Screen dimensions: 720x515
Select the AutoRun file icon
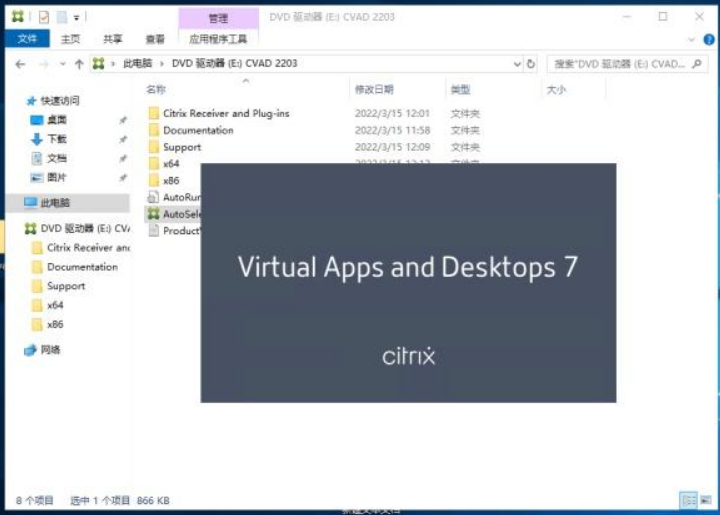tap(153, 197)
